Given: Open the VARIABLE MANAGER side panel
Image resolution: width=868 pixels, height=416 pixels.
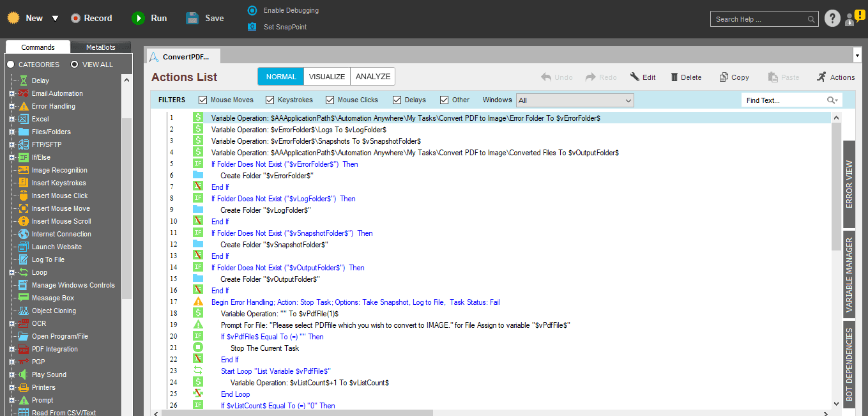Looking at the screenshot, I should (849, 274).
